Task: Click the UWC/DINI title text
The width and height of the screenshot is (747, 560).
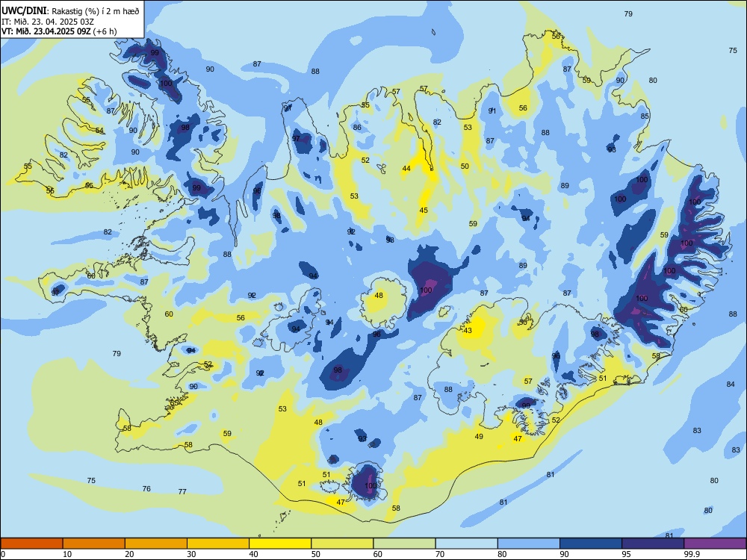Action: pyautogui.click(x=25, y=11)
